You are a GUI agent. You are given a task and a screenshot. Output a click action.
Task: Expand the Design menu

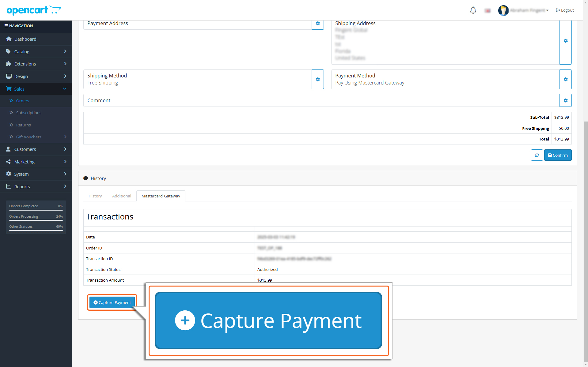click(36, 77)
